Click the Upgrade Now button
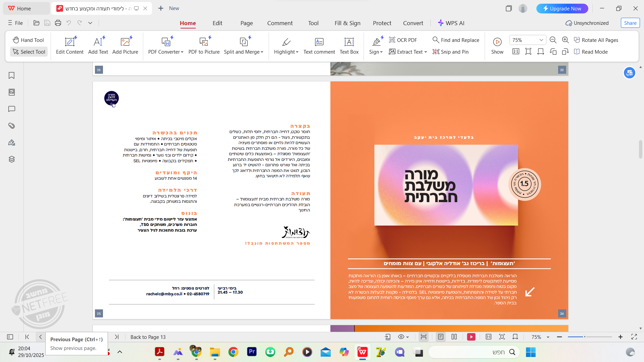644x362 pixels. [562, 8]
